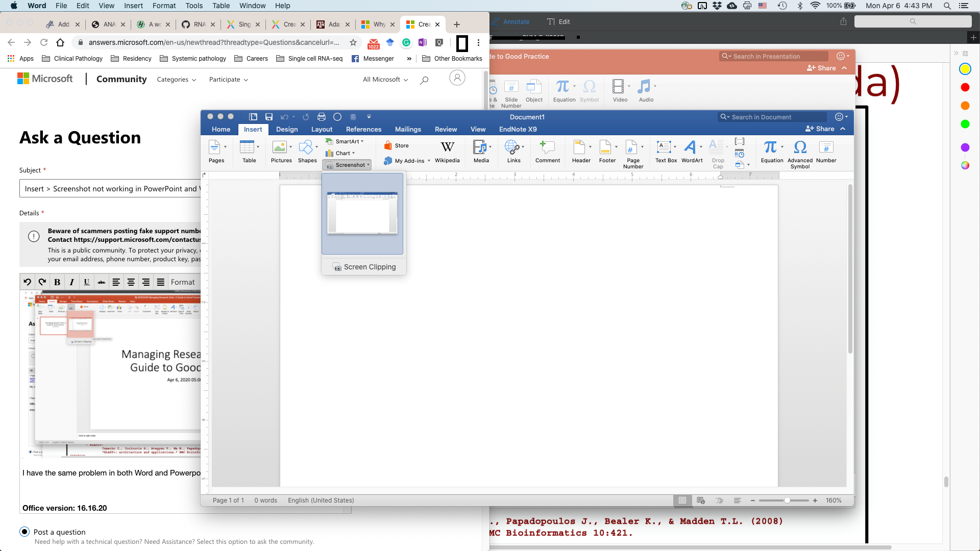This screenshot has height=551, width=980.
Task: Toggle strikethrough in question editor
Action: click(102, 282)
